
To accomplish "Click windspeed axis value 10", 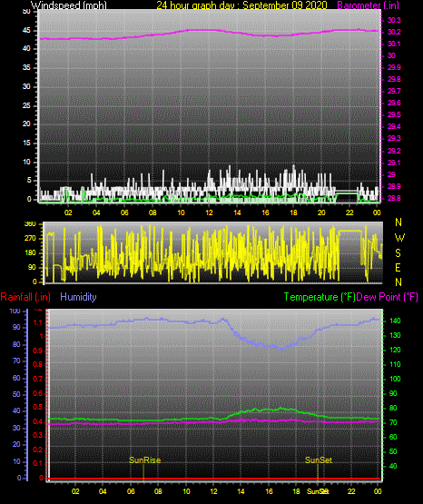I will (26, 163).
